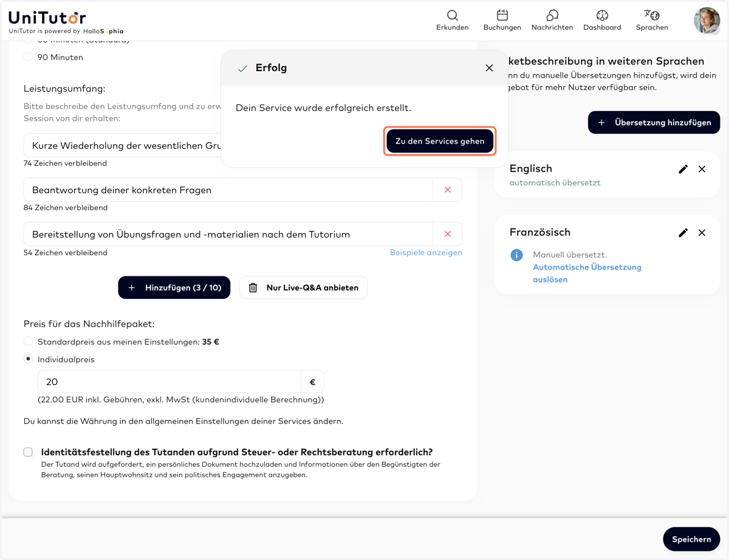
Task: Click into 'Bereitstellung von Übungsfragen' field
Action: 228,234
